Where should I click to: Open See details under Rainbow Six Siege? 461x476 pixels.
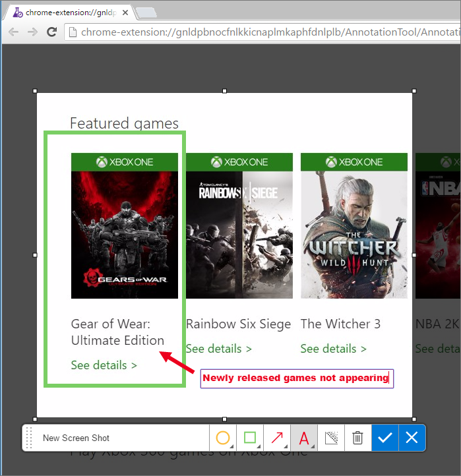(x=219, y=349)
